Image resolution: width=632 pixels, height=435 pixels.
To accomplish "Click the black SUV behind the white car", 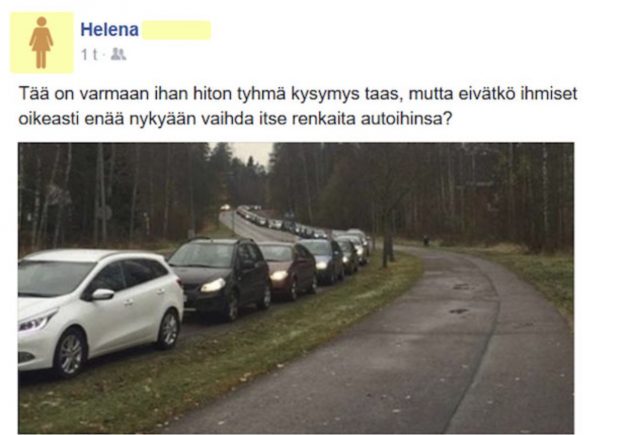I will coord(220,277).
